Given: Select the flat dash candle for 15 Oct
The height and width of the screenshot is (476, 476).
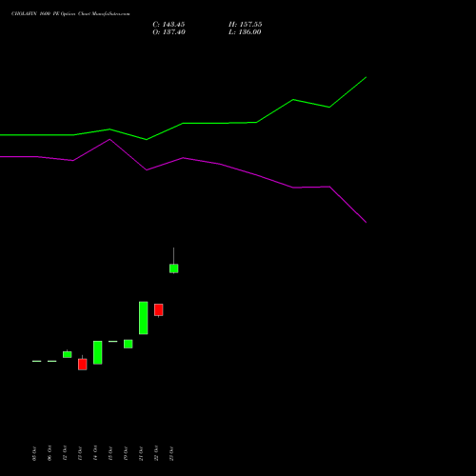Looking at the screenshot, I should [113, 342].
